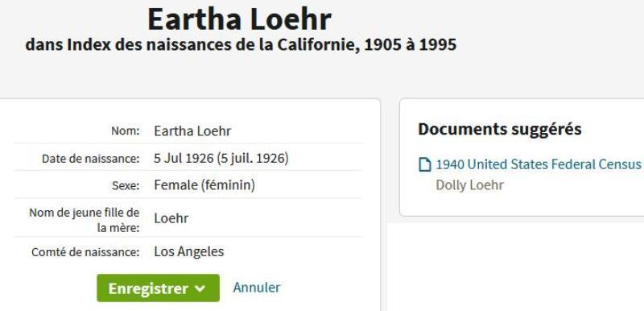Click the mother's maiden name value Loehr

coord(171,218)
